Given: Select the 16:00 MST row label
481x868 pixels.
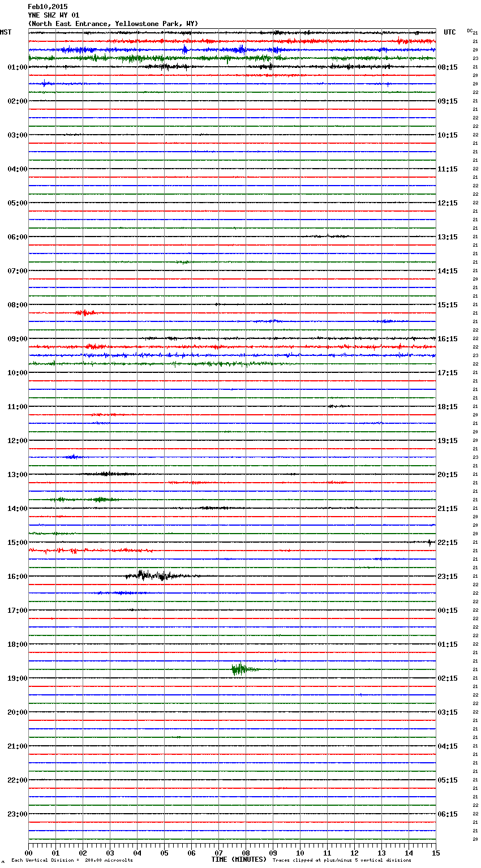Looking at the screenshot, I should click(x=18, y=577).
